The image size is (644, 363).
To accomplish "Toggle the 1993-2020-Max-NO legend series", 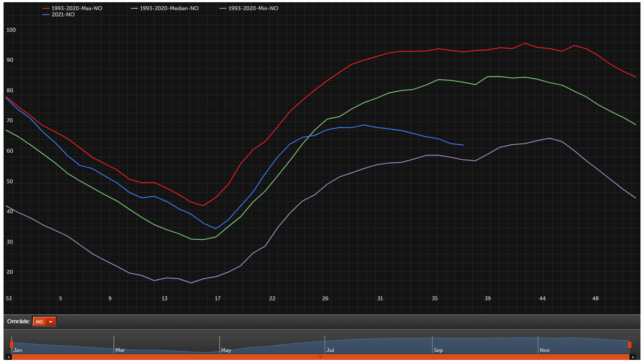I will (72, 9).
